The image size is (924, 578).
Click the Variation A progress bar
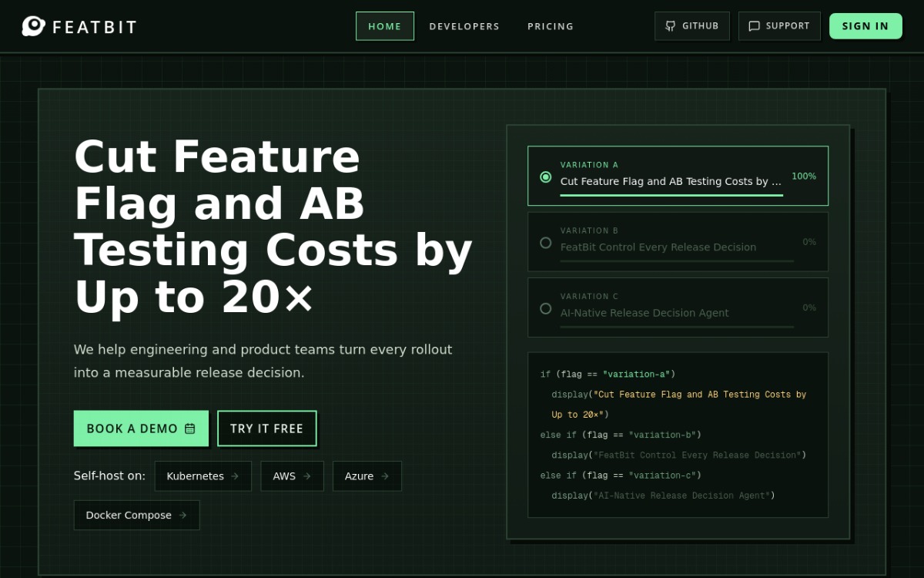tap(671, 196)
